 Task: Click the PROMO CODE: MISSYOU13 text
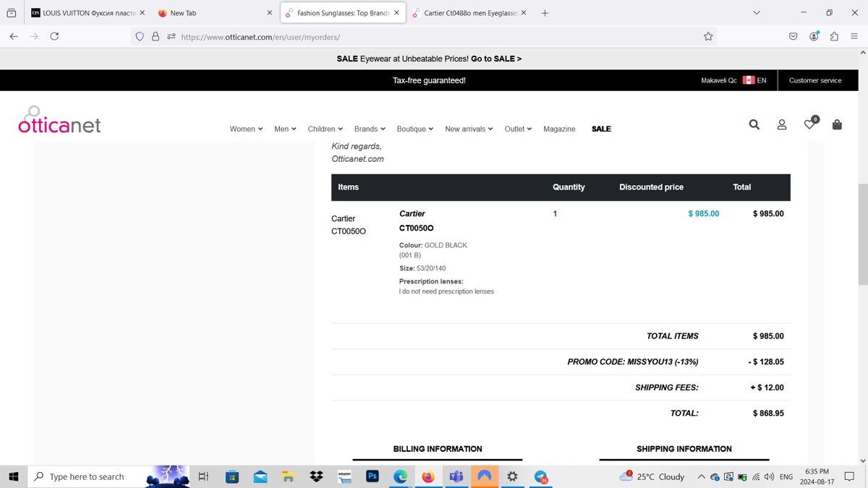[632, 361]
